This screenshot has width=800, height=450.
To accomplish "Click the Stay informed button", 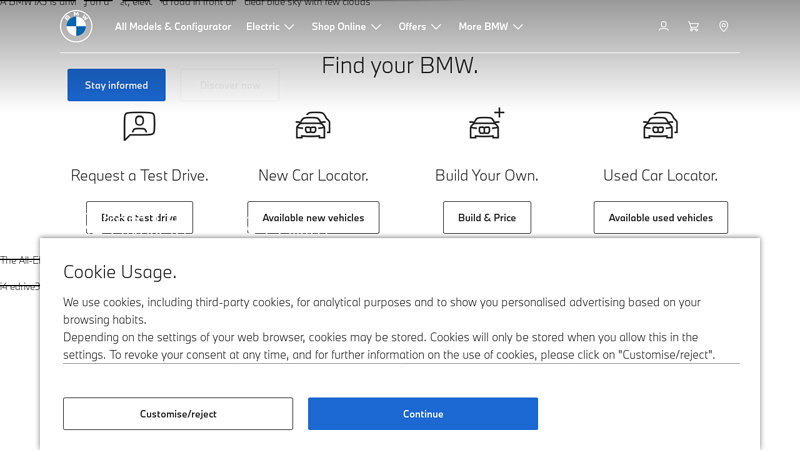I will (116, 85).
